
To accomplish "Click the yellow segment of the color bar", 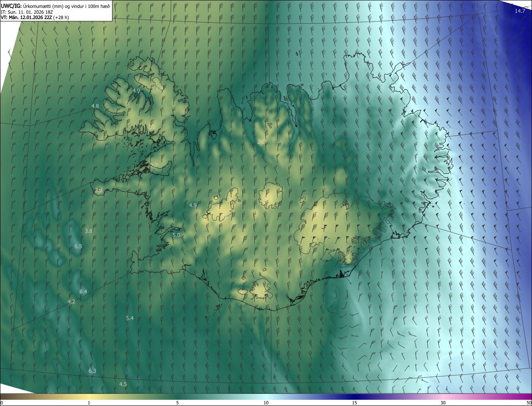I will click(89, 396).
